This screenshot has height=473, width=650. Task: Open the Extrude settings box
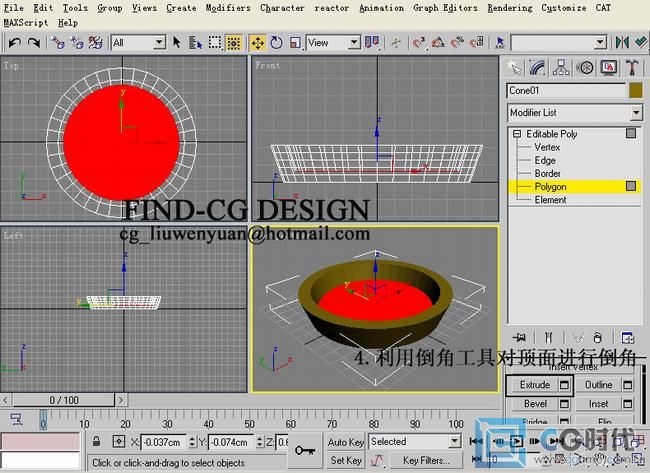click(x=564, y=385)
